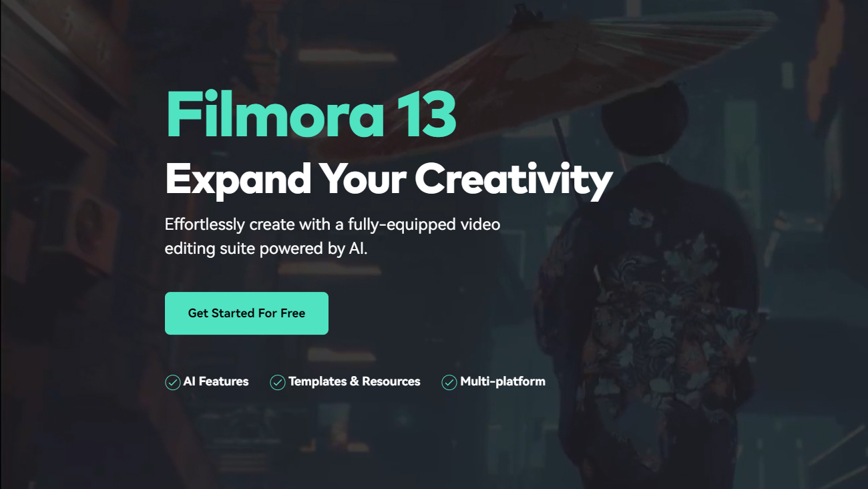This screenshot has width=868, height=489.
Task: Click the checkmark icon beside Templates & Resources
Action: 278,383
